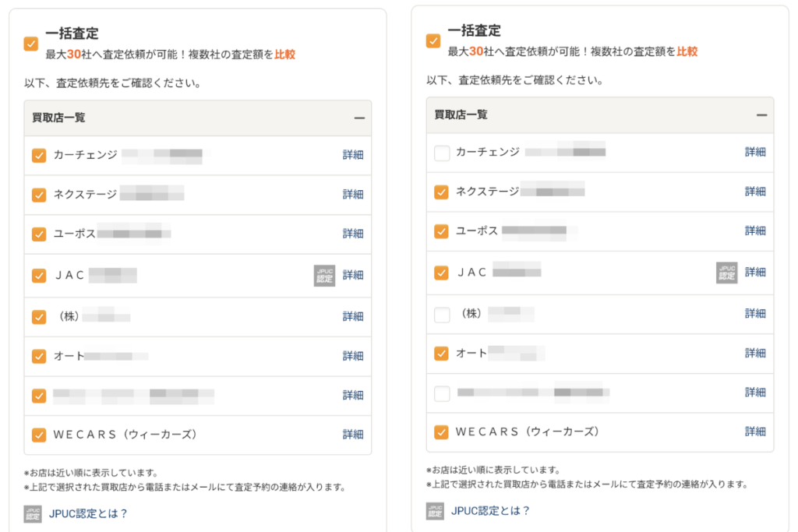This screenshot has height=532, width=798.
Task: Click the JPUC icon beside right JPUC認定とは？
Action: coord(435,511)
